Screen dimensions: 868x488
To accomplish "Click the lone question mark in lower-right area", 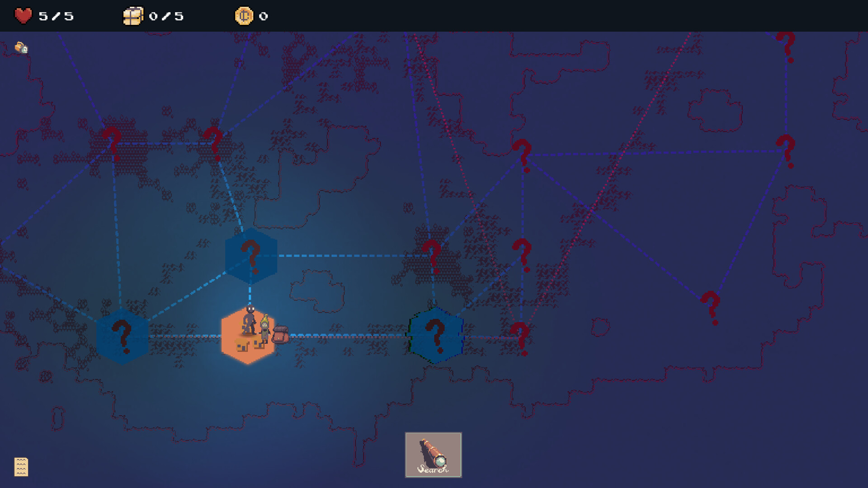I will pos(710,308).
